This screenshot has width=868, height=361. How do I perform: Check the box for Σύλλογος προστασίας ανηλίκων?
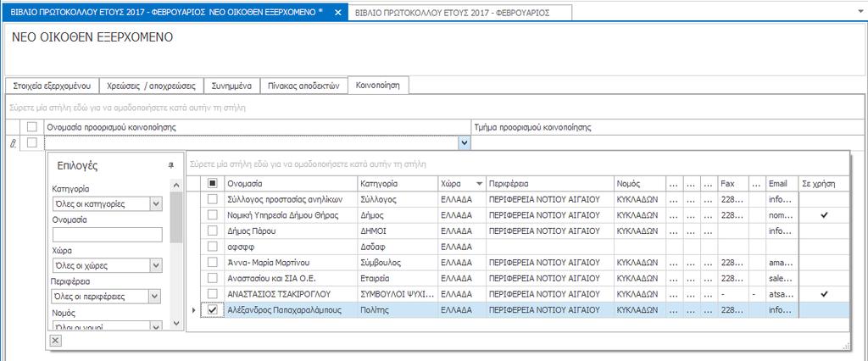point(212,199)
